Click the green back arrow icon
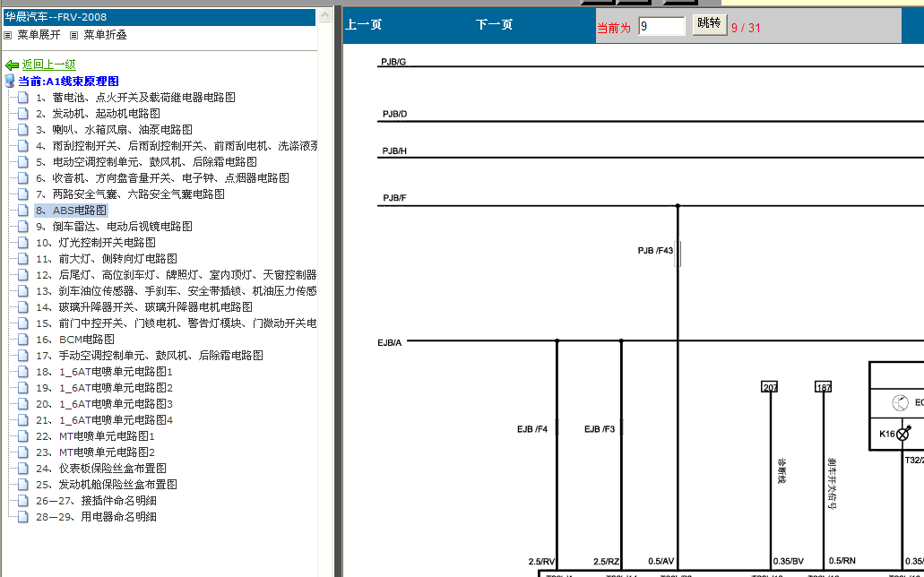The width and height of the screenshot is (924, 577). (12, 65)
